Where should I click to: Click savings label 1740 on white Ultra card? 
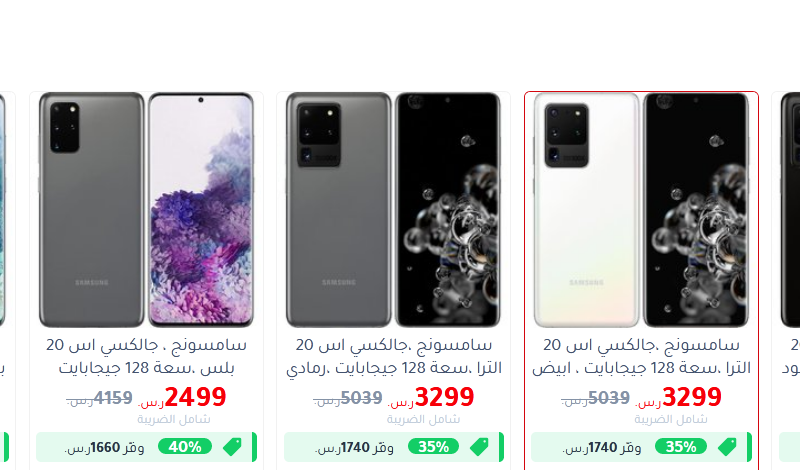pyautogui.click(x=602, y=448)
